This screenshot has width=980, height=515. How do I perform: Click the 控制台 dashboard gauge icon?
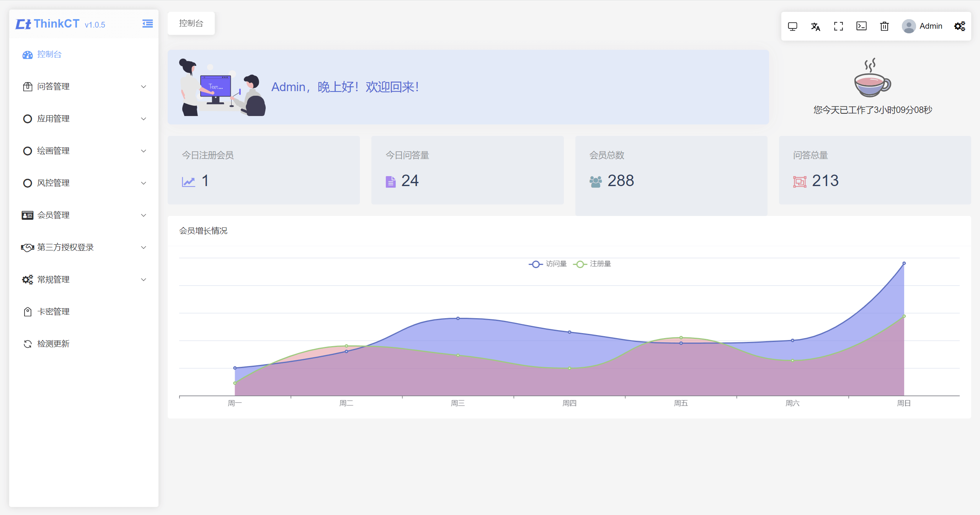[x=28, y=55]
